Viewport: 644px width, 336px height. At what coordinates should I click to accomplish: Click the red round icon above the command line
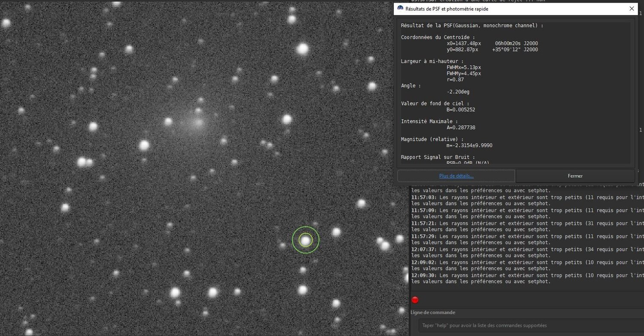415,300
